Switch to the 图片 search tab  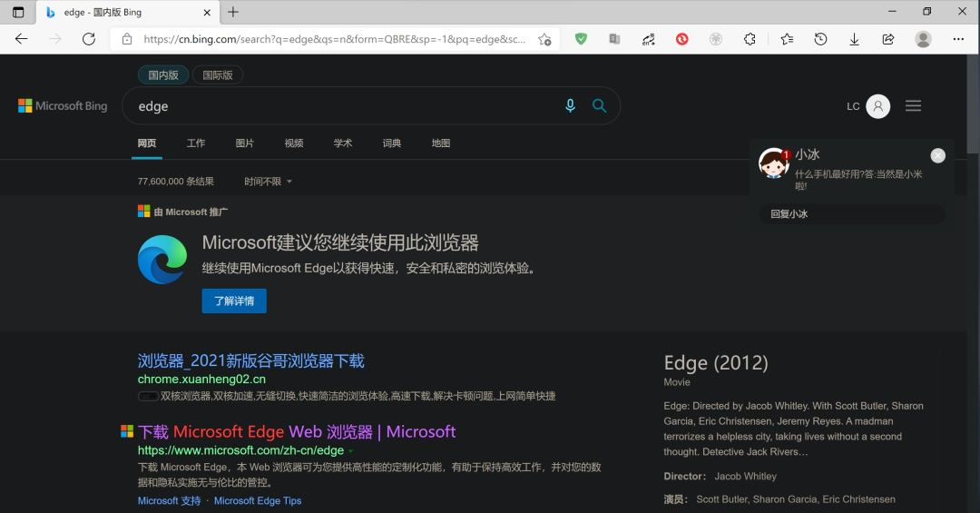pyautogui.click(x=244, y=143)
